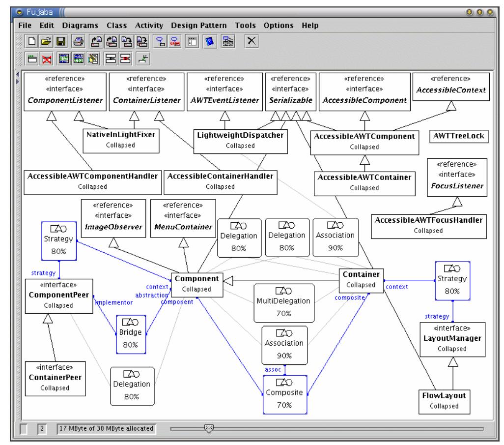Adjust the zoom slider in the status bar
This screenshot has width=504, height=445.
[x=209, y=428]
